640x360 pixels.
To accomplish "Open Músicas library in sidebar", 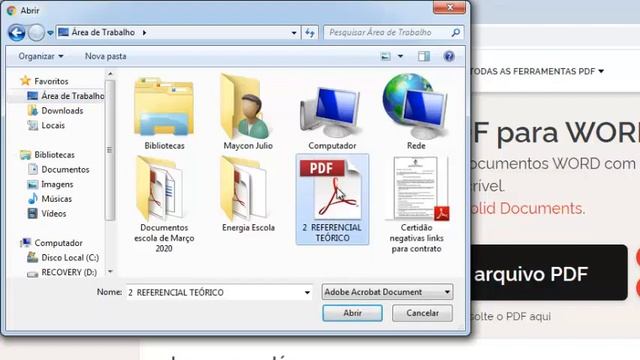I will [49, 199].
